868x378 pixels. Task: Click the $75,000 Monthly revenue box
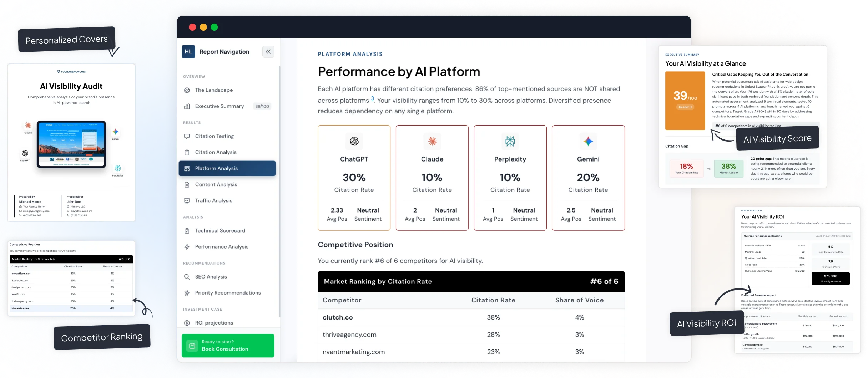click(x=830, y=279)
